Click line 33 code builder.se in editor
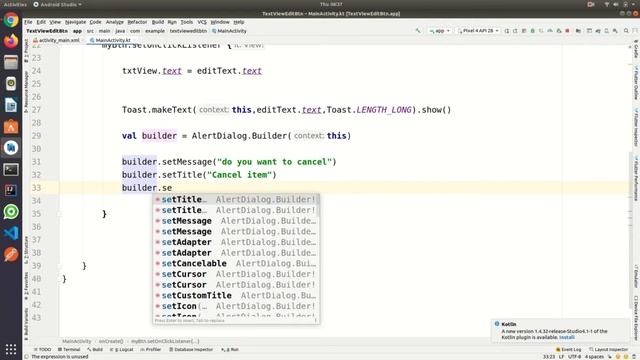 point(147,188)
